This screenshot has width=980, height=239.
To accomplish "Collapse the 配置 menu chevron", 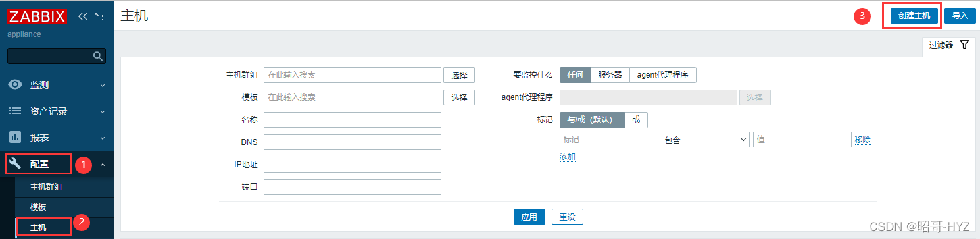I will click(x=103, y=165).
